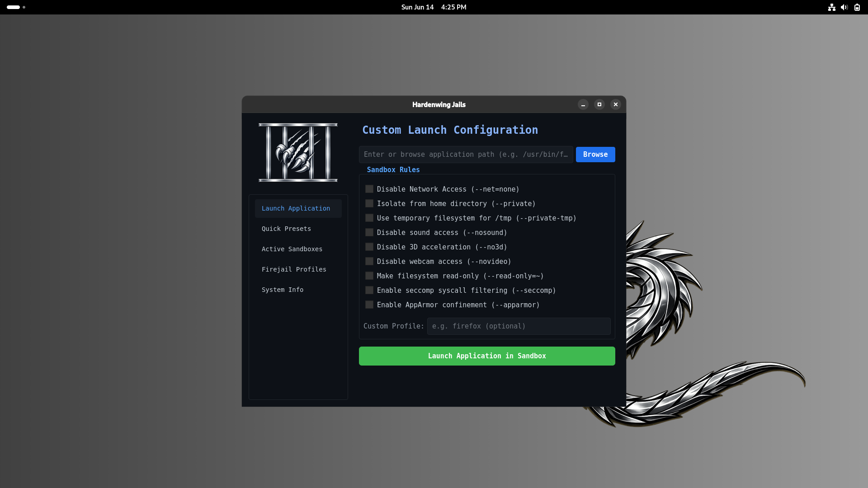This screenshot has width=868, height=488.
Task: Tick Disable sound access (--nosound)
Action: 369,232
